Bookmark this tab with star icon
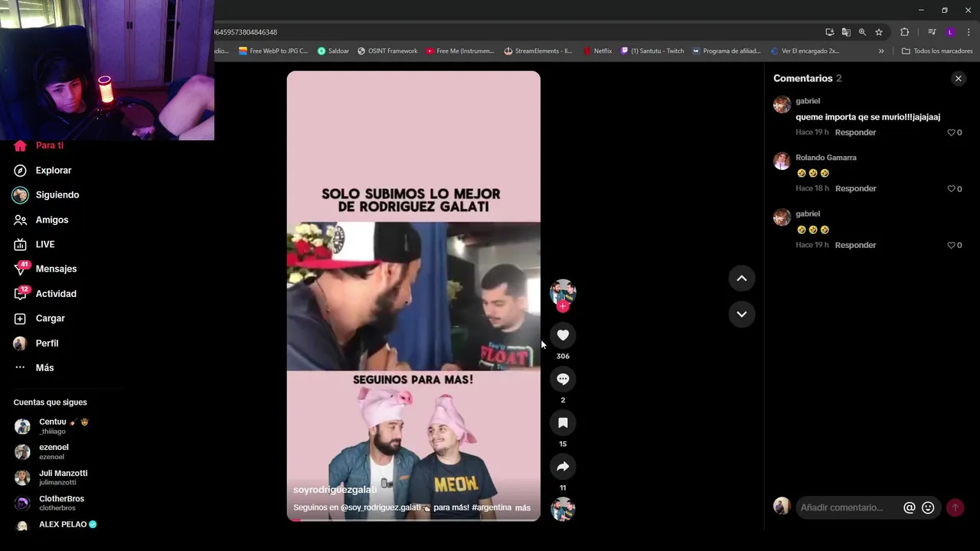This screenshot has height=551, width=980. pos(878,32)
